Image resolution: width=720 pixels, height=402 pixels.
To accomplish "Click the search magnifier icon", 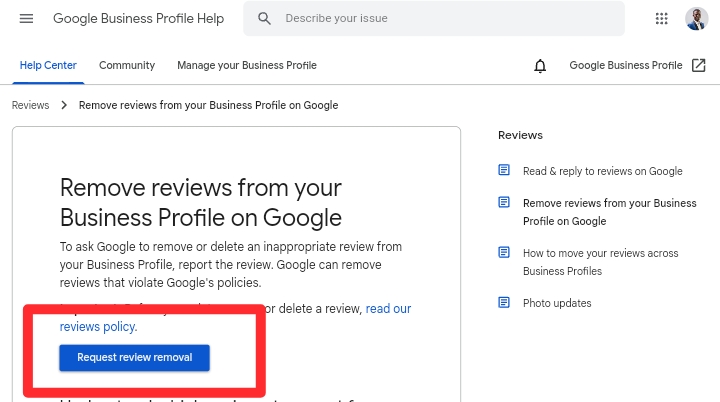I will pyautogui.click(x=264, y=18).
